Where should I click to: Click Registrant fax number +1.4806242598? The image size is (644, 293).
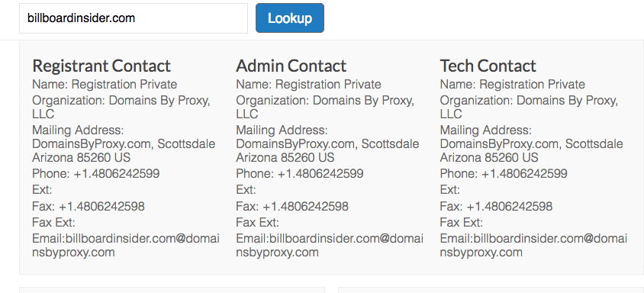[x=101, y=206]
